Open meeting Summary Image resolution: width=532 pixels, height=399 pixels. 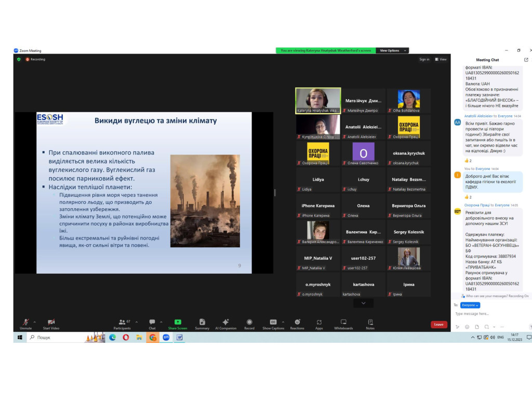202,324
